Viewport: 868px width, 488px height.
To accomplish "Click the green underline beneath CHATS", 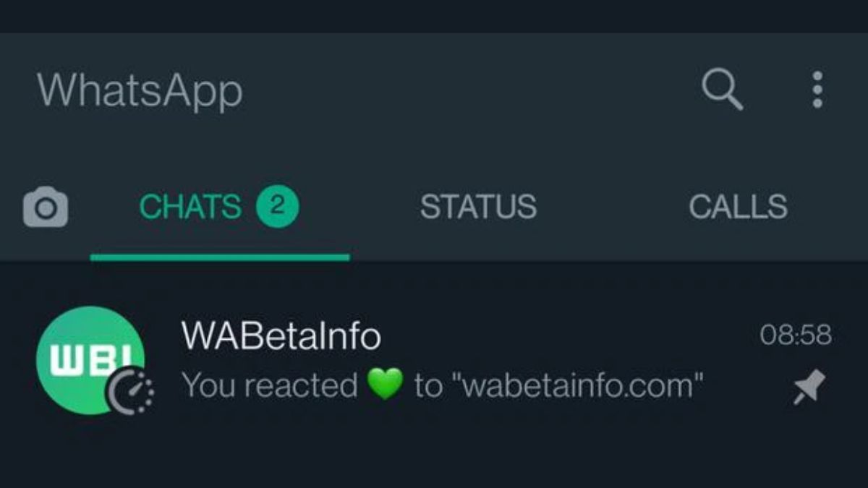I will pos(220,257).
